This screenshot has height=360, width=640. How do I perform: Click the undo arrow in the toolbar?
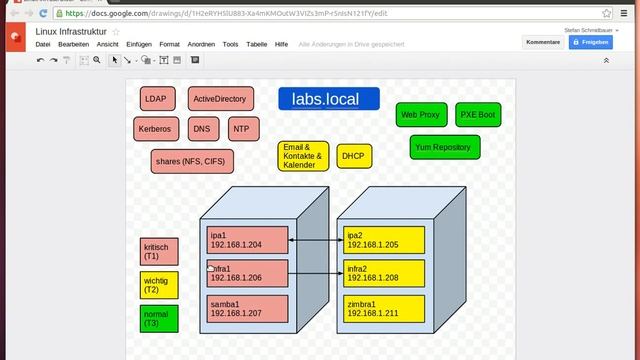(x=40, y=60)
